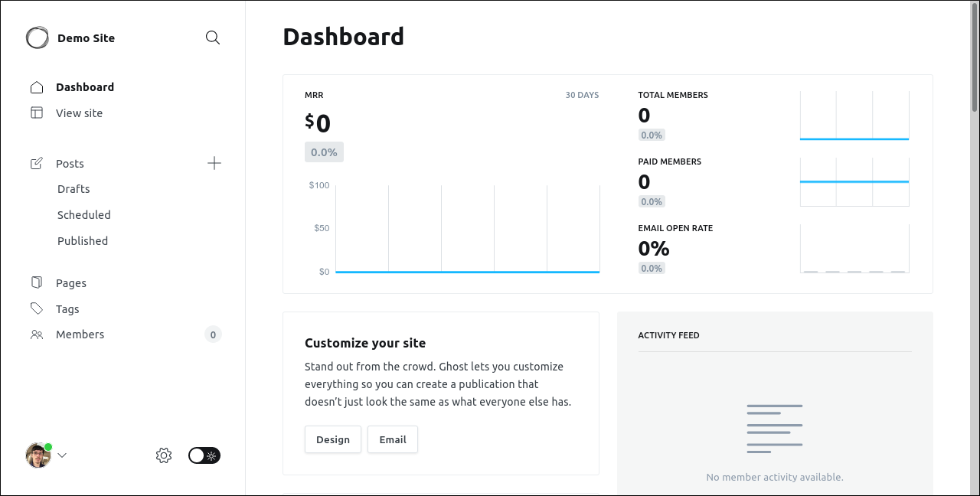Toggle night mode switch
Viewport: 980px width, 496px height.
click(x=204, y=455)
